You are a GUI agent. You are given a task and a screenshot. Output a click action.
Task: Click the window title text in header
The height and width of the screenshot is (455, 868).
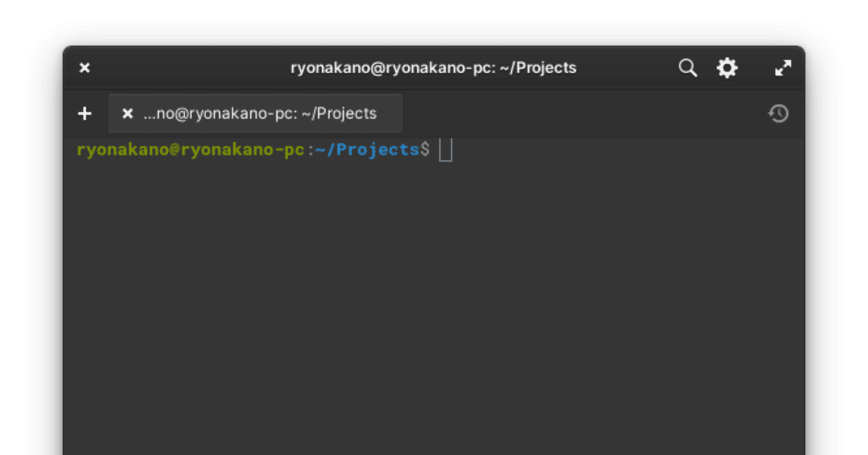(x=433, y=68)
